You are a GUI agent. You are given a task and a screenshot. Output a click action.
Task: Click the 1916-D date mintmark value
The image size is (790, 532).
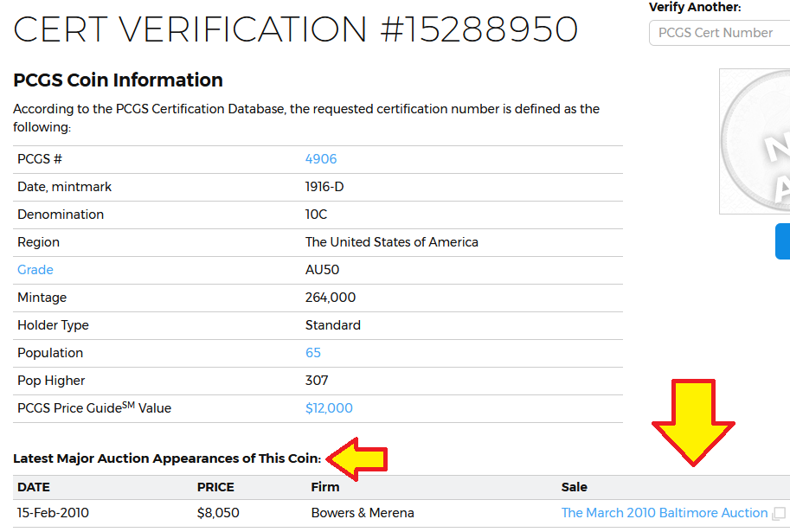coord(324,187)
